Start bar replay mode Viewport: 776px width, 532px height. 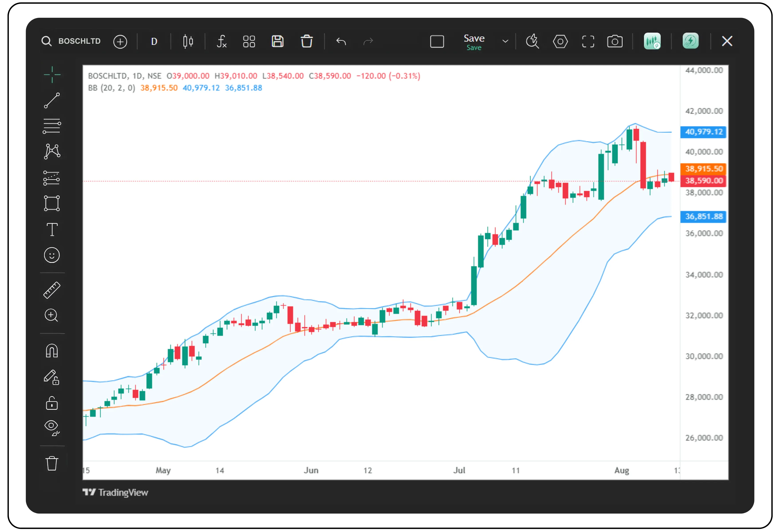point(533,42)
